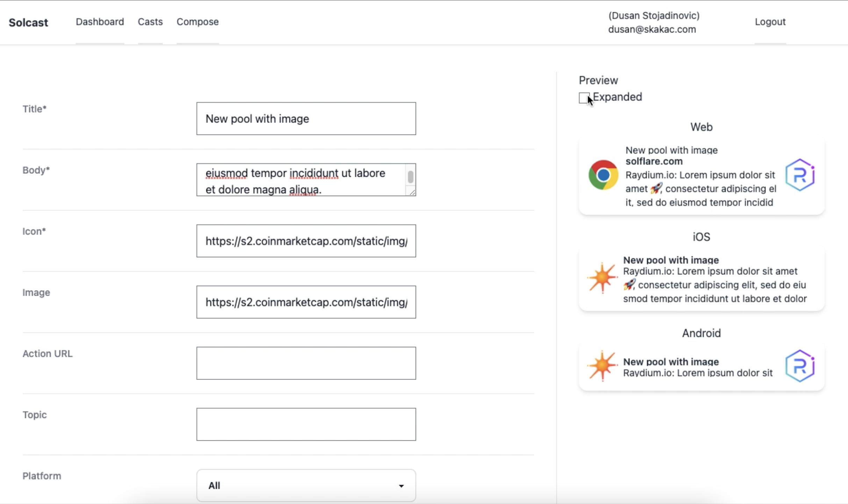The height and width of the screenshot is (504, 848).
Task: Open the Platform dropdown showing All
Action: pos(306,485)
